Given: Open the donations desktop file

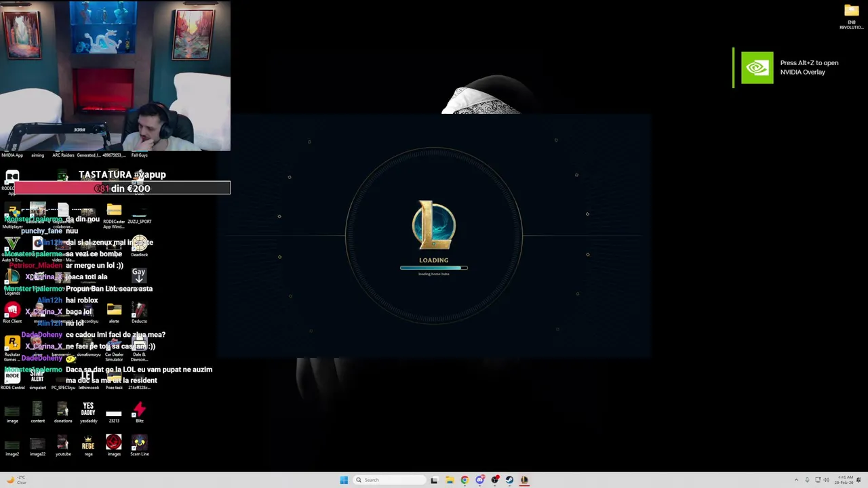Looking at the screenshot, I should click(63, 412).
